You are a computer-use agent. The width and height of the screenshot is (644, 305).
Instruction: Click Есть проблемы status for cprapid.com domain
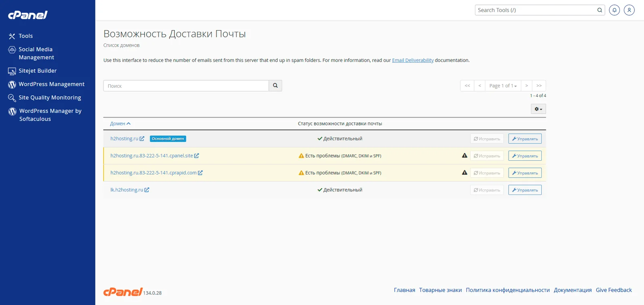340,173
